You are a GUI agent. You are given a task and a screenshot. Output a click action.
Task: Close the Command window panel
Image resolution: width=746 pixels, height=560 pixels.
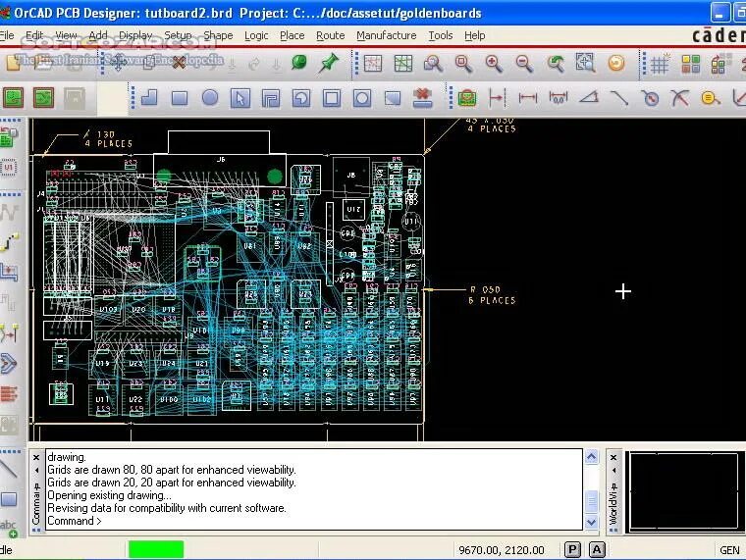[36, 457]
